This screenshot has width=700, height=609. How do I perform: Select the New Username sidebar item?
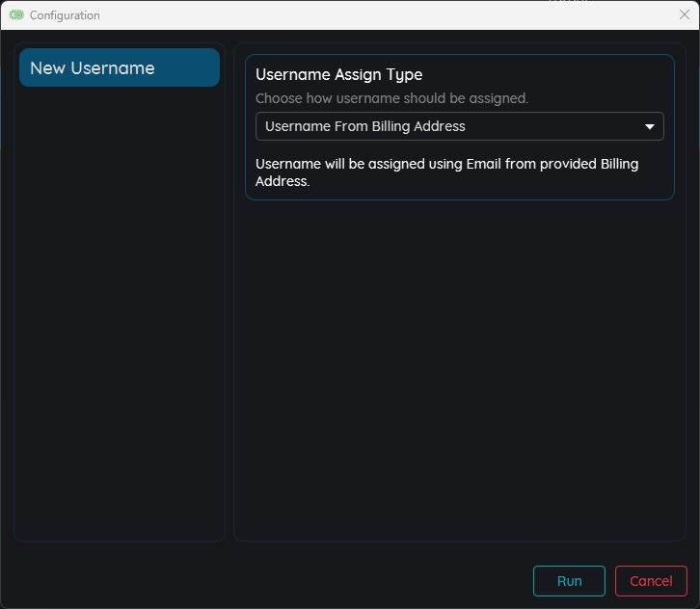120,68
